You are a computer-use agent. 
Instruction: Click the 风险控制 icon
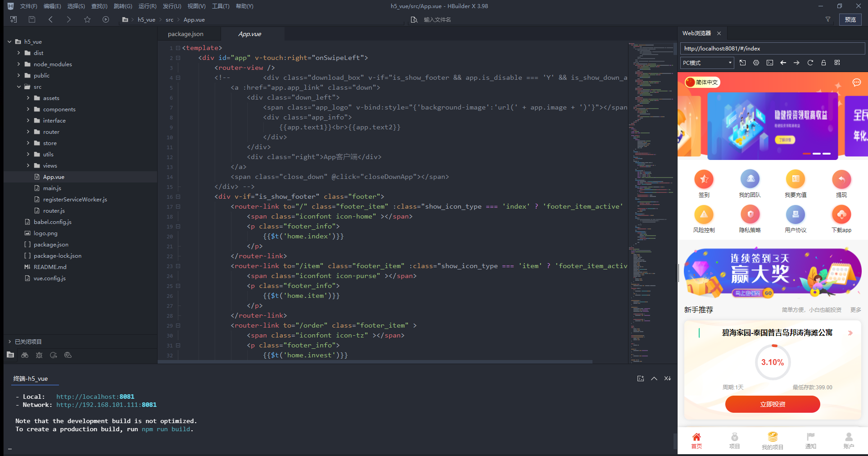pos(704,214)
